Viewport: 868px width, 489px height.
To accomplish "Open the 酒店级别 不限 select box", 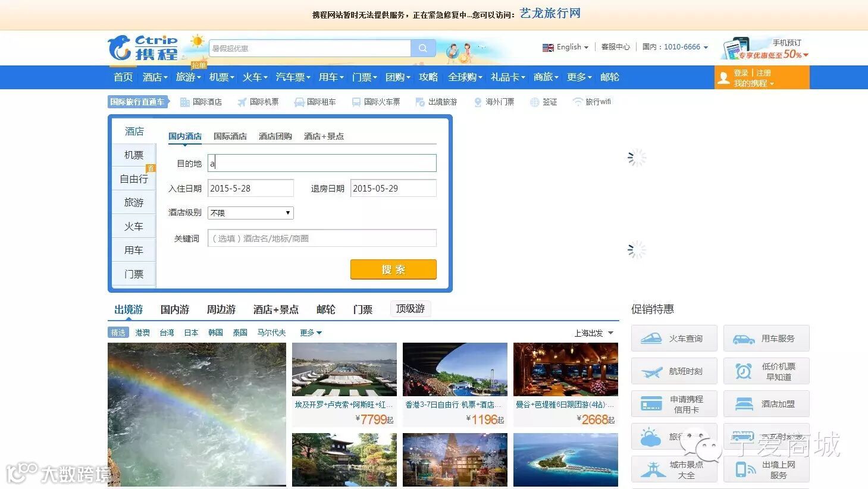I will click(250, 213).
